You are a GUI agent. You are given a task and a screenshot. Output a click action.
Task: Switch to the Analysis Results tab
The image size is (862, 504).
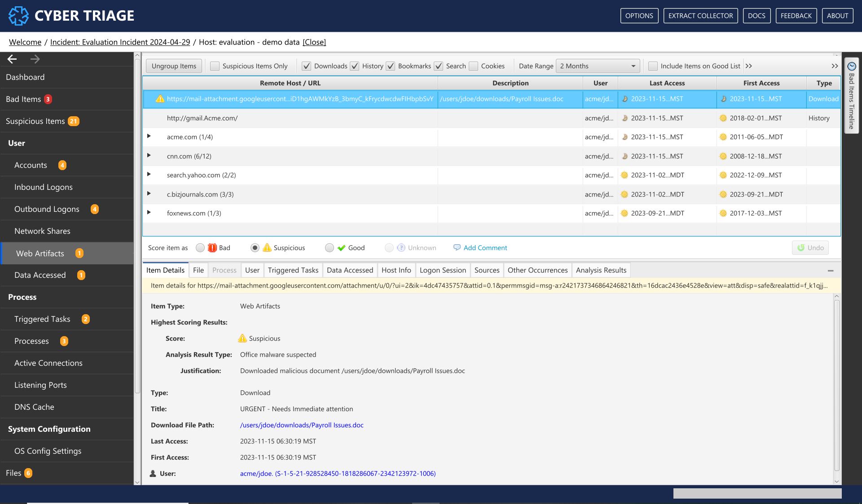600,269
